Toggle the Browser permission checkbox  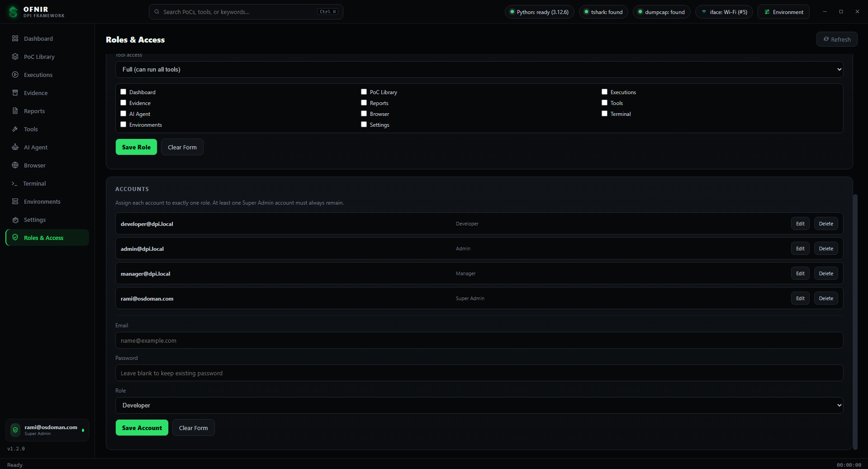[x=364, y=113]
